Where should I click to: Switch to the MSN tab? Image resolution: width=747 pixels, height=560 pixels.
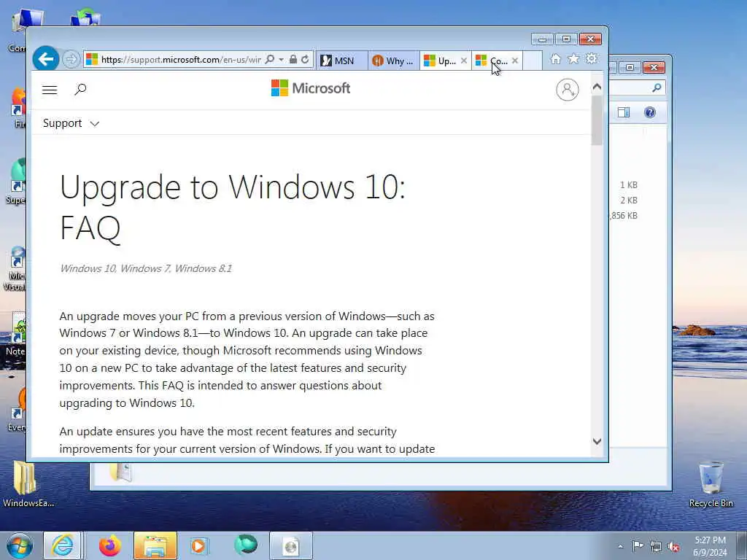click(x=341, y=61)
